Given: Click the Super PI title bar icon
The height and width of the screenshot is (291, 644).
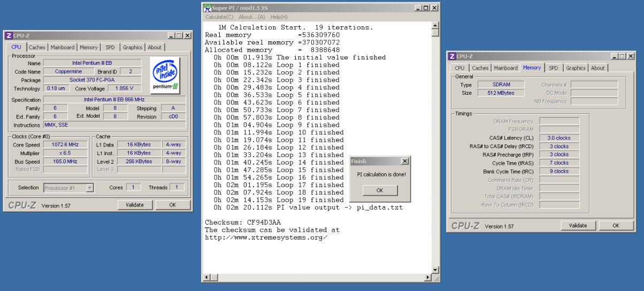Looking at the screenshot, I should [208, 9].
